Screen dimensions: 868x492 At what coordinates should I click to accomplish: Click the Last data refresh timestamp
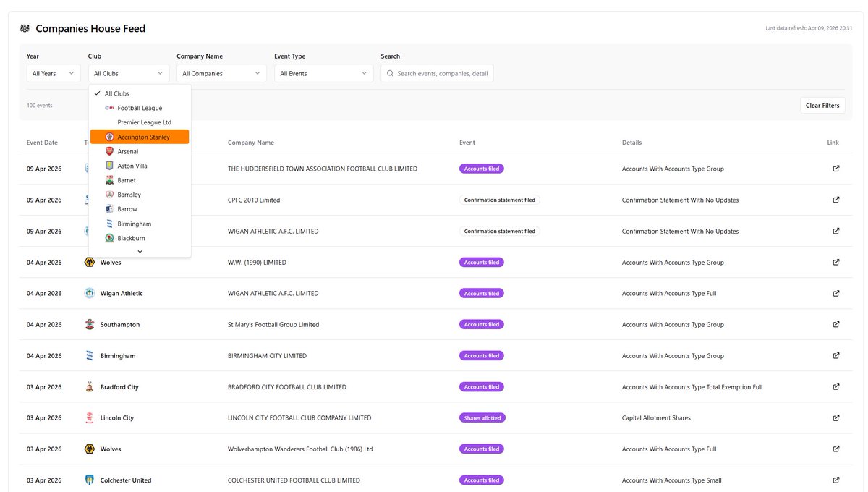click(809, 28)
